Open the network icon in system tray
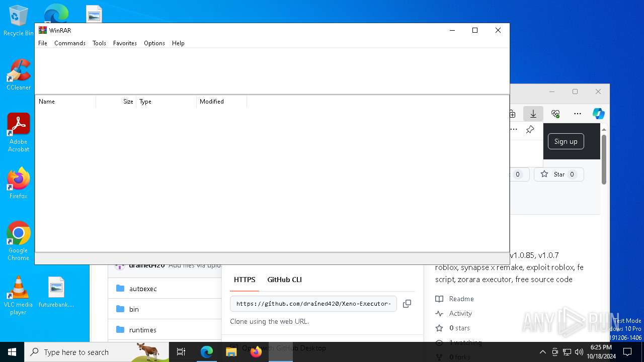 point(567,352)
